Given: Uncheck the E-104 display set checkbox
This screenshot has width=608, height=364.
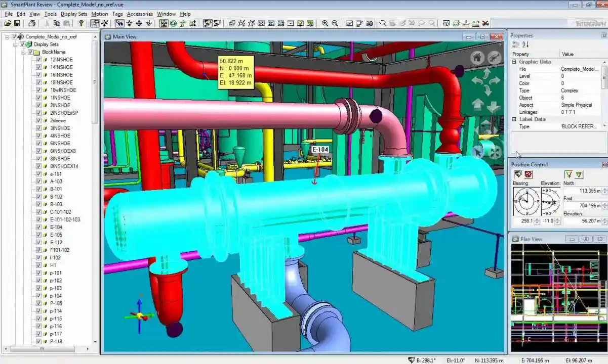Looking at the screenshot, I should (x=39, y=227).
